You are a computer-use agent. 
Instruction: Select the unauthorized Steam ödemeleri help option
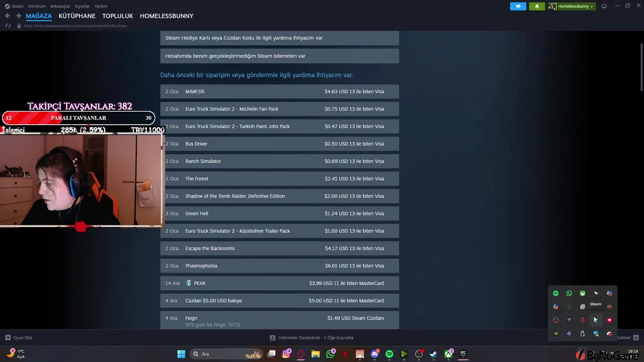point(280,56)
